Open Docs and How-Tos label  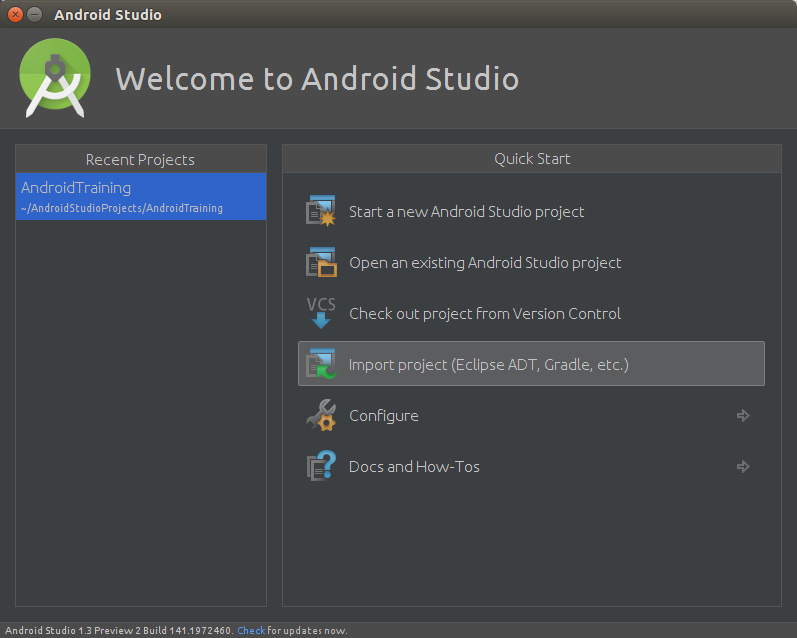coord(414,467)
